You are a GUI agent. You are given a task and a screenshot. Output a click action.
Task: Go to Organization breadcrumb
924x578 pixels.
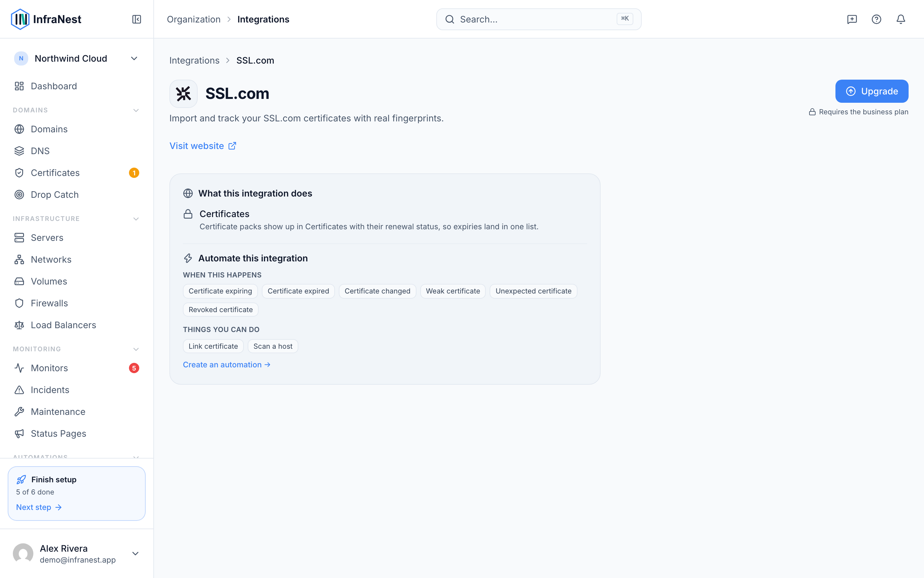(x=193, y=19)
